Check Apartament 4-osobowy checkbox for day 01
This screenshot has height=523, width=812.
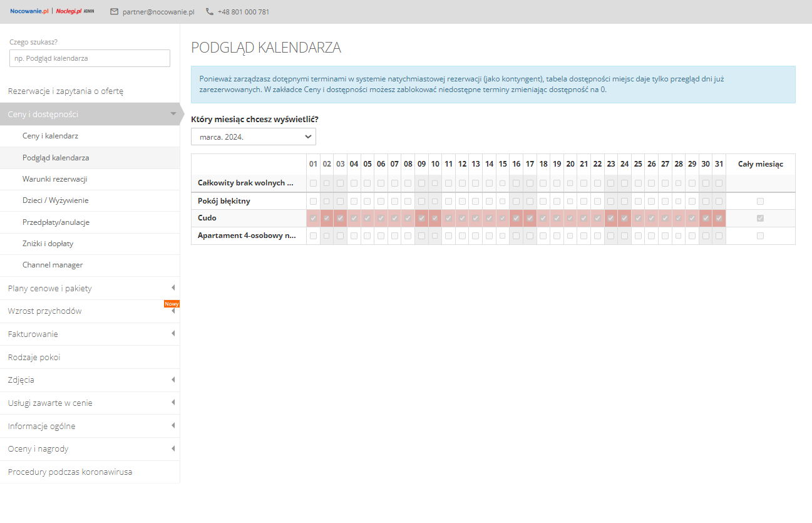coord(313,236)
